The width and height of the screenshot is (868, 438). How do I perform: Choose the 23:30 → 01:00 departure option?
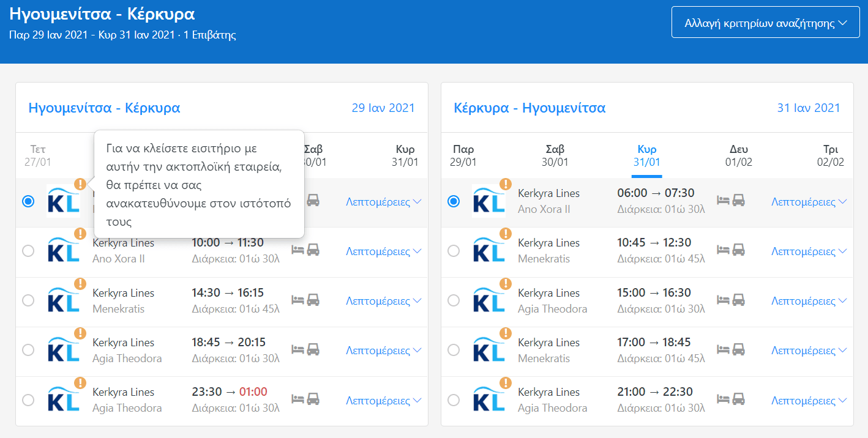[x=28, y=400]
